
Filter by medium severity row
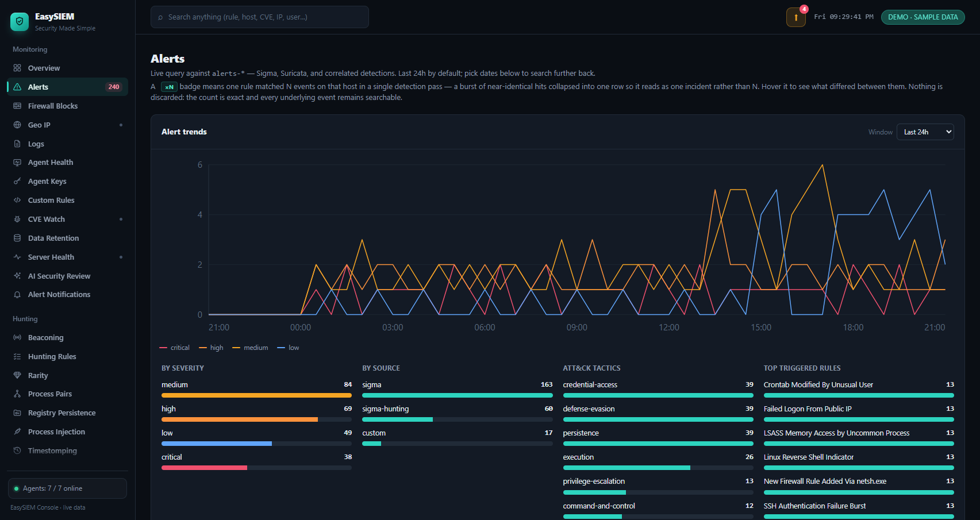[256, 389]
